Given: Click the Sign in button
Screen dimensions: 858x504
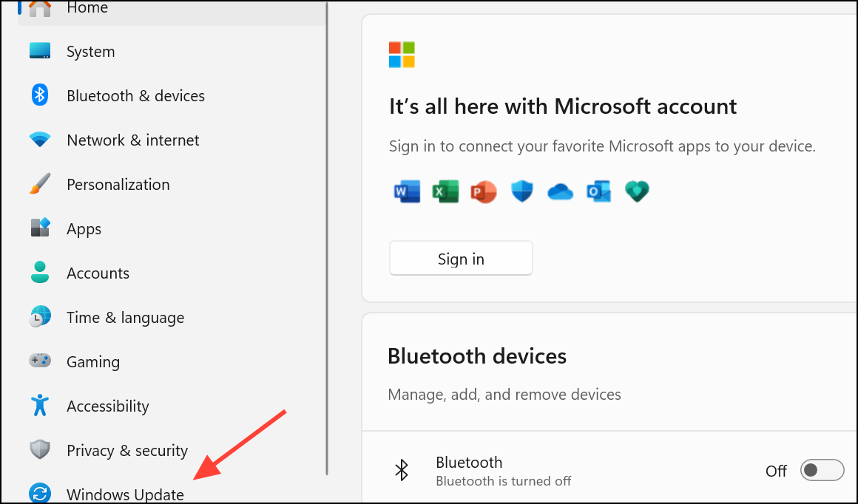Looking at the screenshot, I should point(461,258).
